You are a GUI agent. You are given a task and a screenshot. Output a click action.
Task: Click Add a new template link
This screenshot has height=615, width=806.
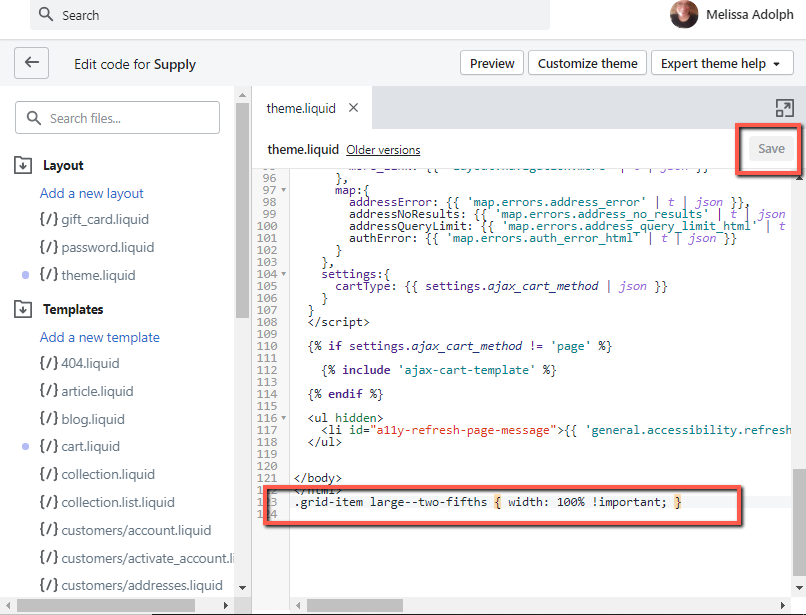[100, 337]
